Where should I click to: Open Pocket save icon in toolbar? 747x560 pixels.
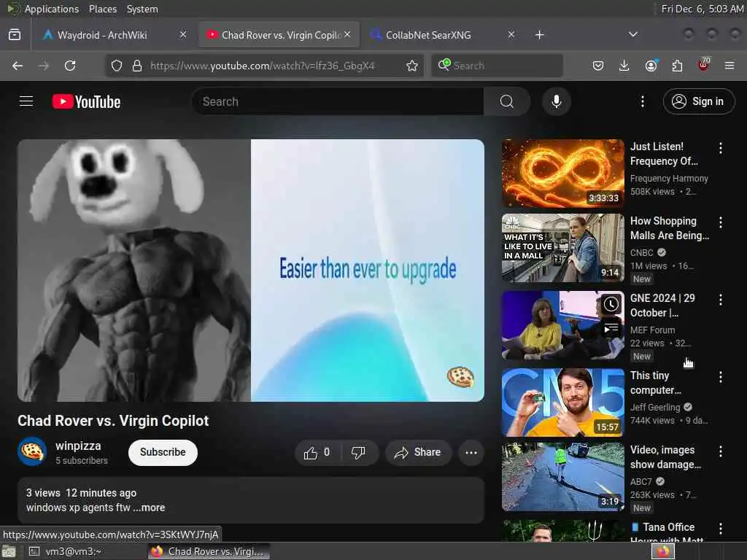pos(598,66)
